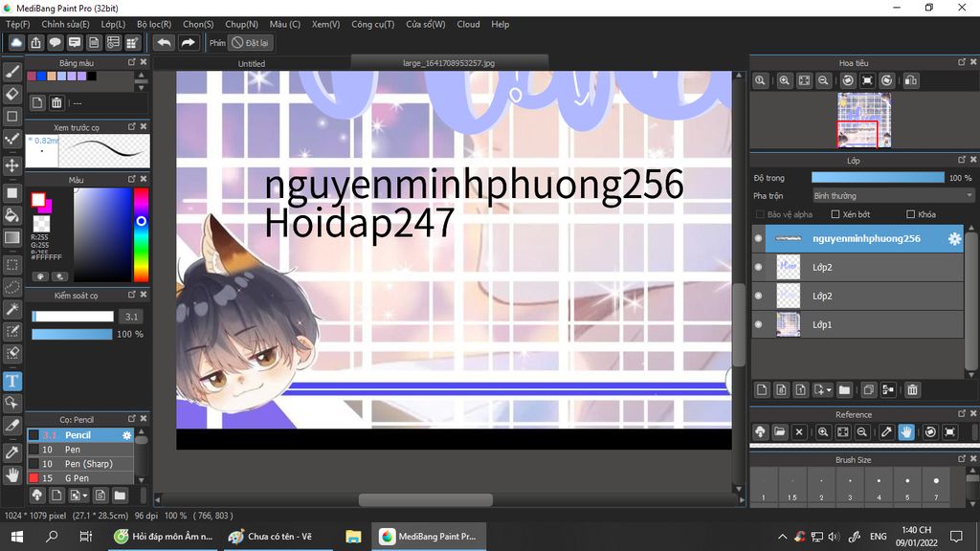Image resolution: width=980 pixels, height=551 pixels.
Task: Select the Hand tool
Action: coord(11,475)
